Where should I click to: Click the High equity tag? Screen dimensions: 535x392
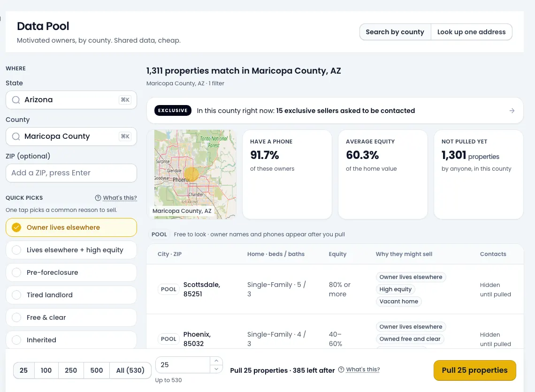(396, 289)
